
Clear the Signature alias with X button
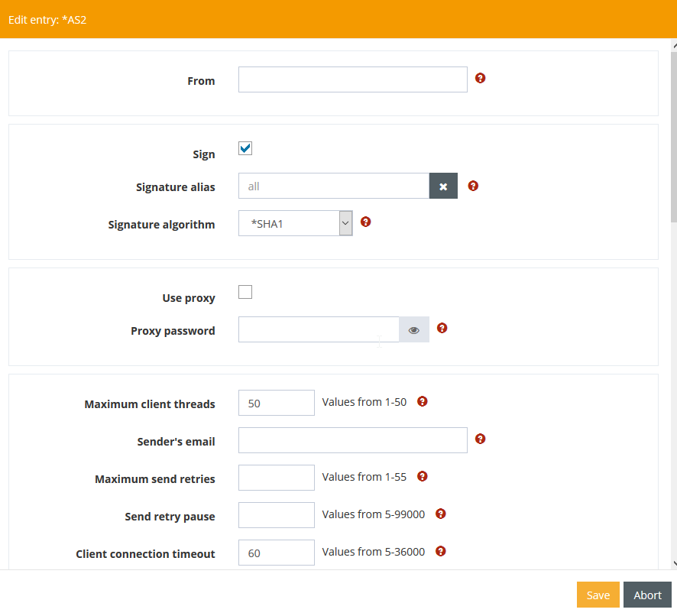[443, 186]
